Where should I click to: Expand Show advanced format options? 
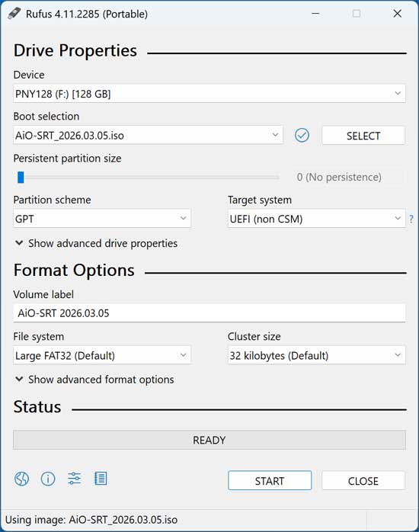[x=94, y=380]
